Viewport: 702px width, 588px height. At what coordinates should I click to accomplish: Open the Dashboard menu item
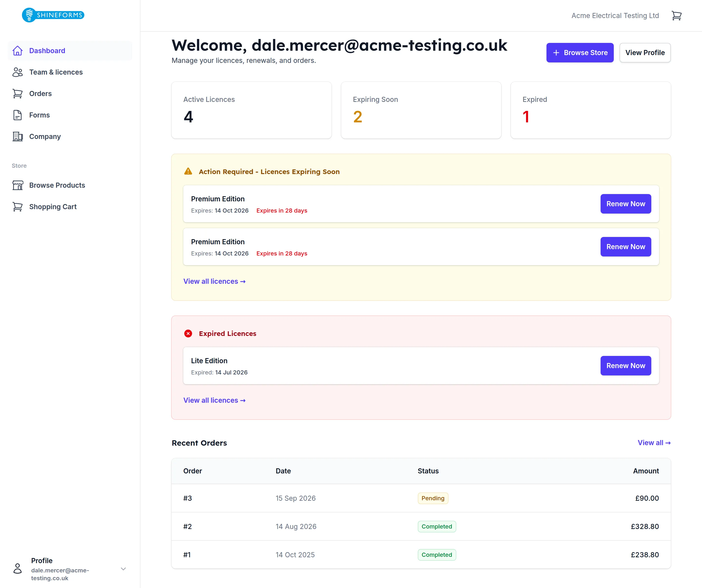click(70, 51)
